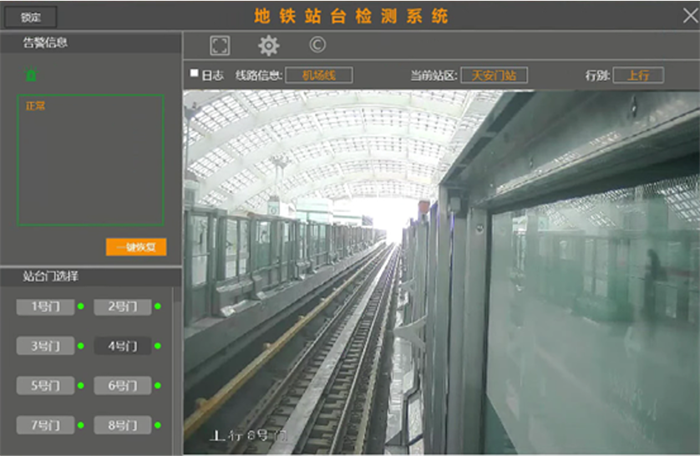Open the 当前站区 field showing 天安门站
The height and width of the screenshot is (456, 700).
click(493, 75)
